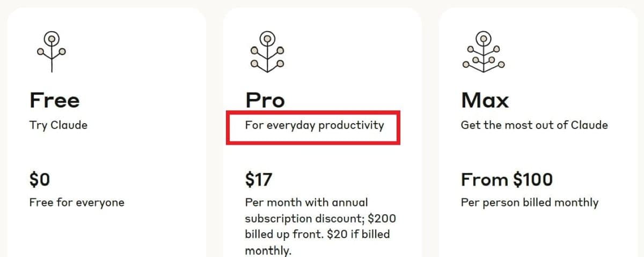
Task: Click the '$200 billed up front' line
Action: (320, 226)
